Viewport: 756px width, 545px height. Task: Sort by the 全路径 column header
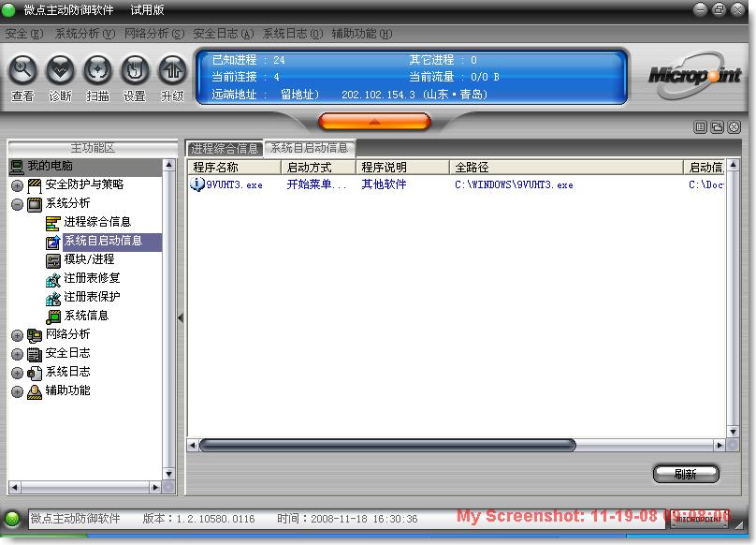coord(566,168)
